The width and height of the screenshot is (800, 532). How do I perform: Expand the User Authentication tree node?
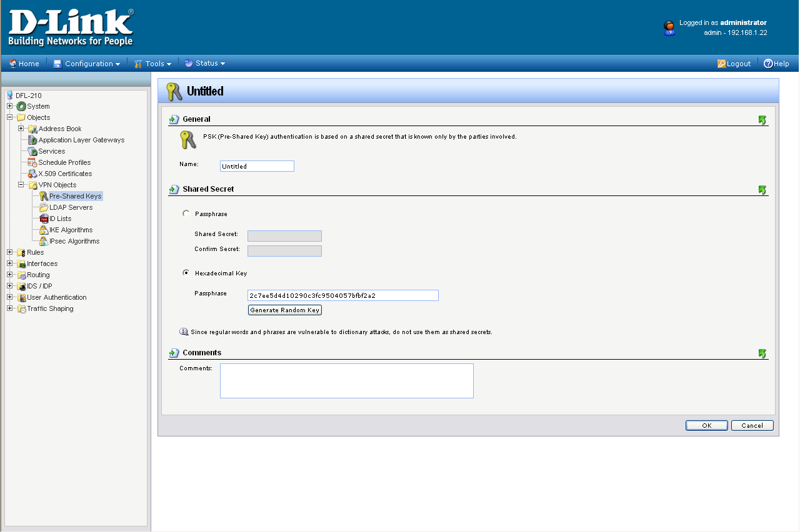[x=10, y=297]
